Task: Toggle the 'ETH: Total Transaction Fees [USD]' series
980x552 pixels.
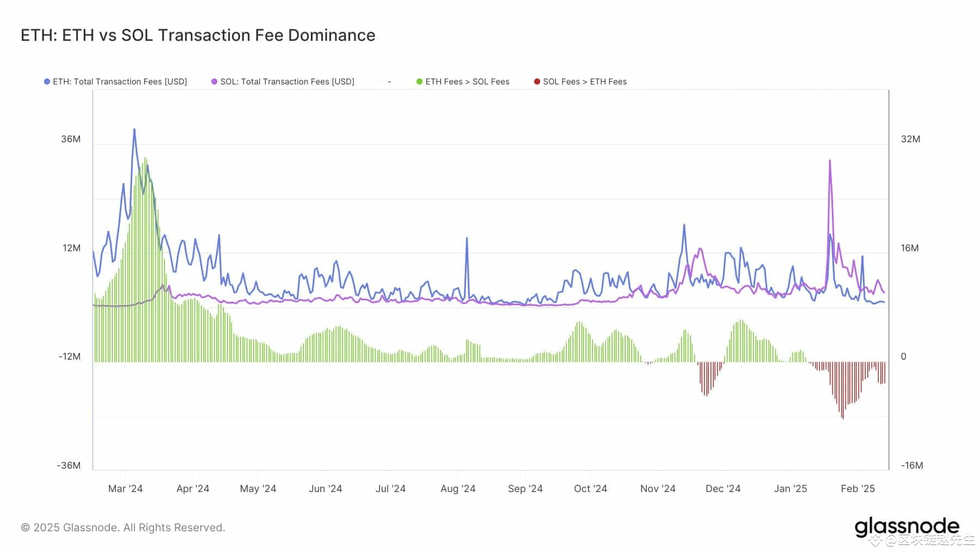Action: 119,81
